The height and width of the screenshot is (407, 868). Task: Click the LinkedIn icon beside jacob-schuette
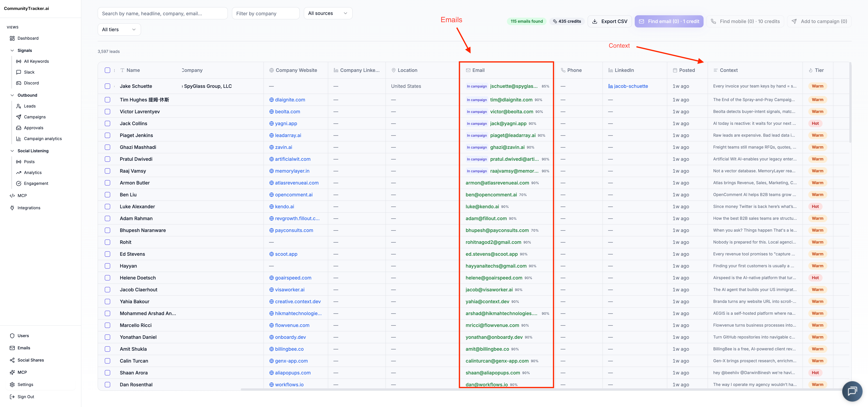click(610, 86)
